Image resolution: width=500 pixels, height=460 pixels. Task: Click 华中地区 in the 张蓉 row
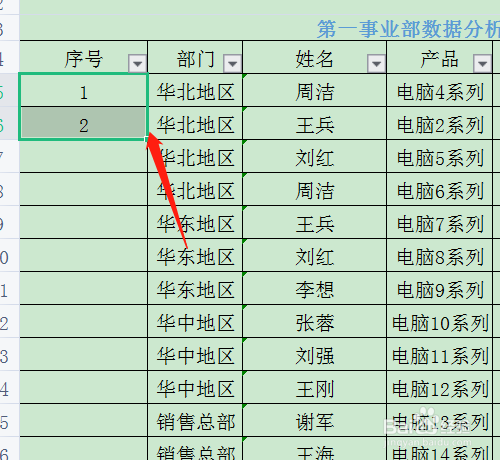point(195,321)
